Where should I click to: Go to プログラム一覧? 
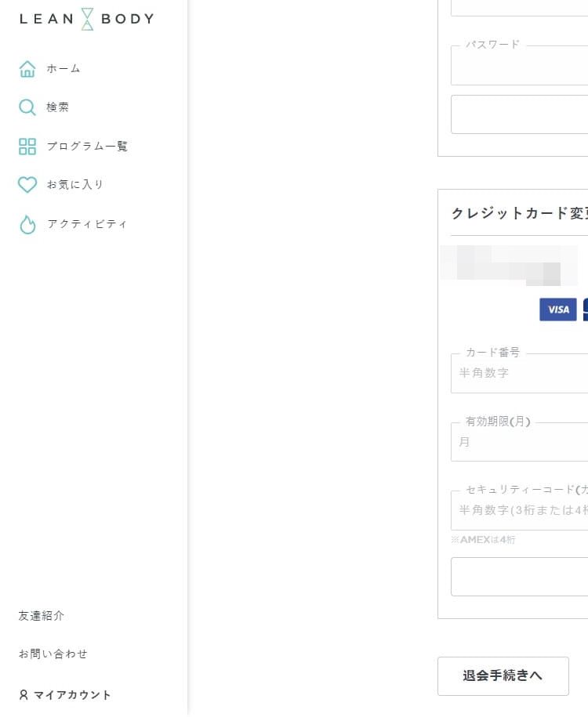coord(87,147)
